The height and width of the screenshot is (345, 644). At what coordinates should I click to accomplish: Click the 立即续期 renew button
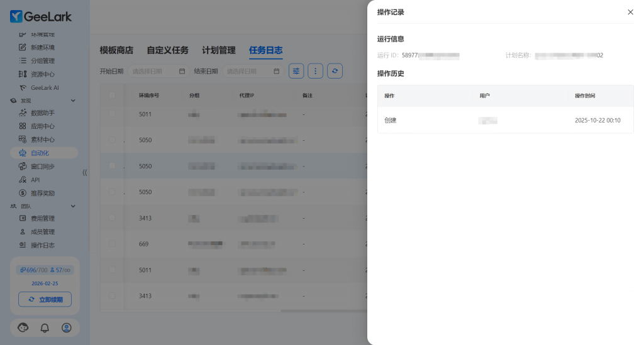pyautogui.click(x=45, y=299)
